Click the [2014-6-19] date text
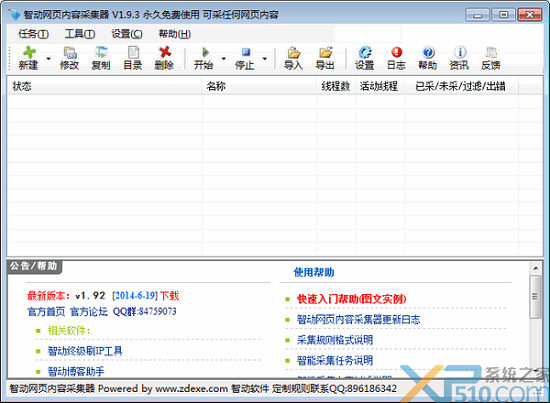 point(135,296)
